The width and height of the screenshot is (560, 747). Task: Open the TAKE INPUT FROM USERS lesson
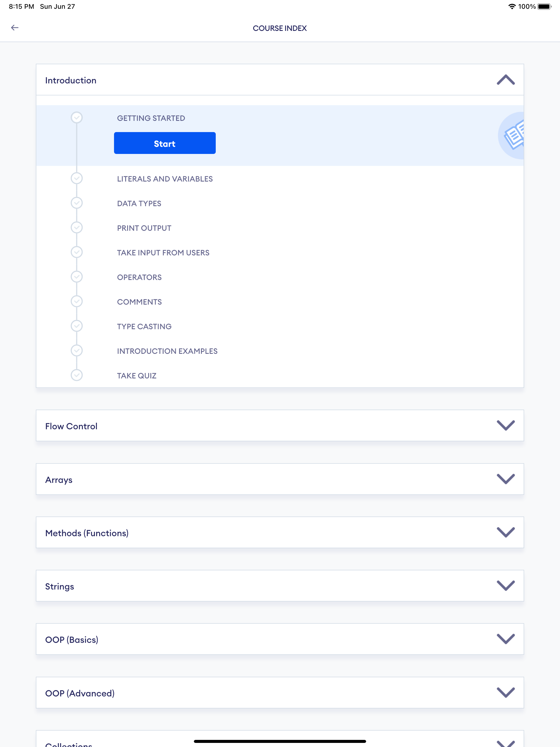tap(163, 252)
